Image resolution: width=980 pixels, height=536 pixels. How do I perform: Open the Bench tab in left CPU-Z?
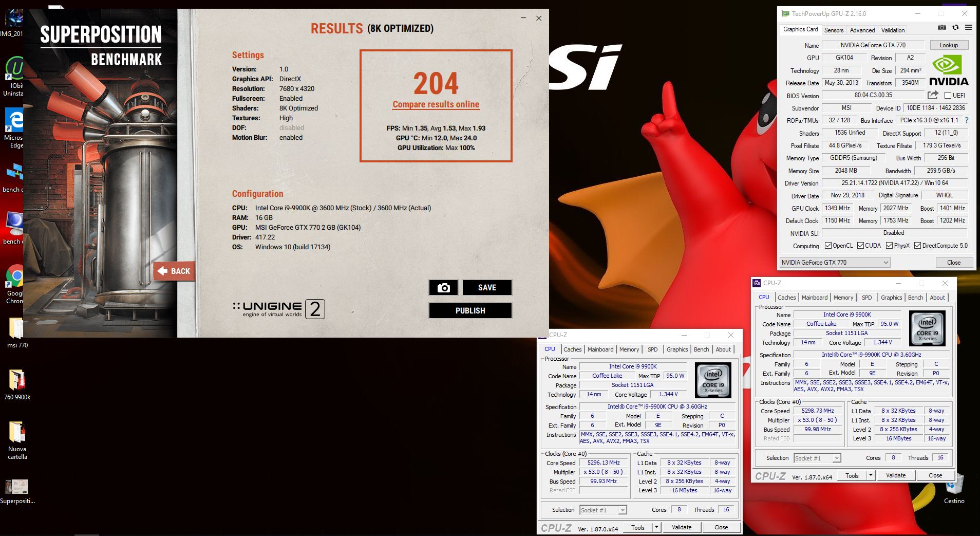pyautogui.click(x=701, y=349)
